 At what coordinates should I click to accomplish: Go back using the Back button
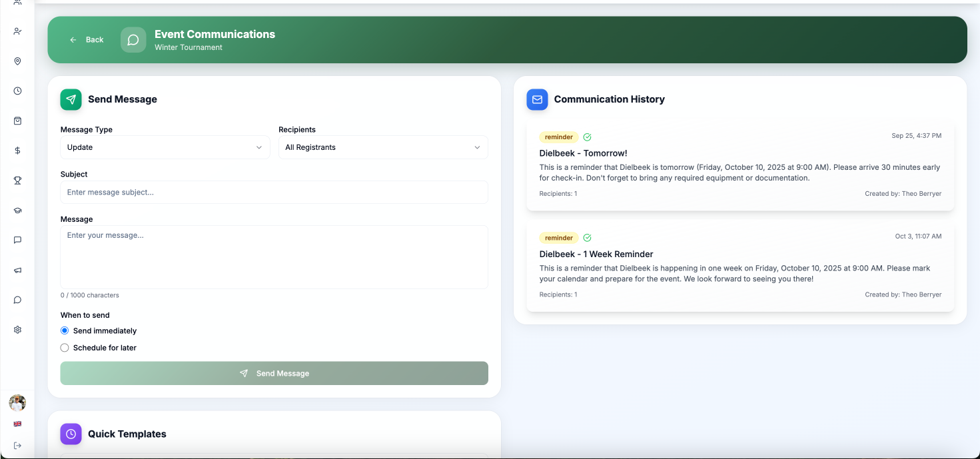coord(87,40)
